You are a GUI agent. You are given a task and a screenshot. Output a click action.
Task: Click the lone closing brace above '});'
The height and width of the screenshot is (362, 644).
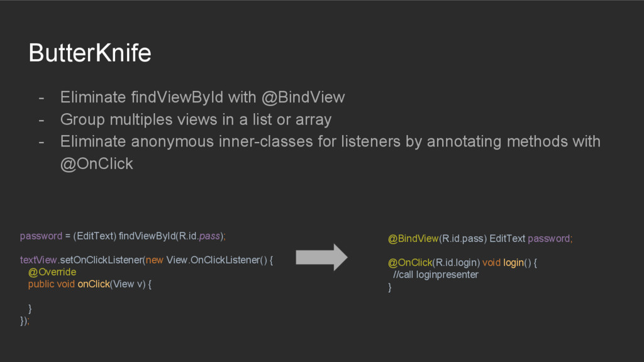[30, 308]
